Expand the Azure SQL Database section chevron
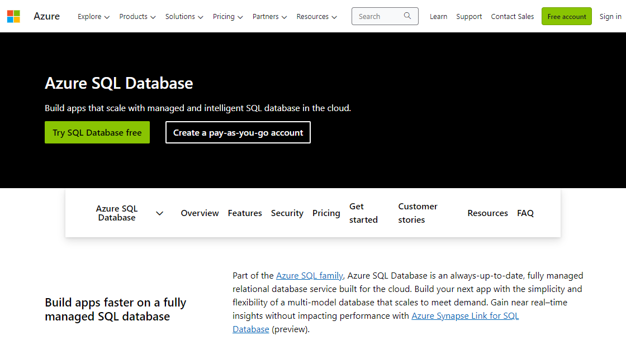Image resolution: width=626 pixels, height=364 pixels. (160, 213)
